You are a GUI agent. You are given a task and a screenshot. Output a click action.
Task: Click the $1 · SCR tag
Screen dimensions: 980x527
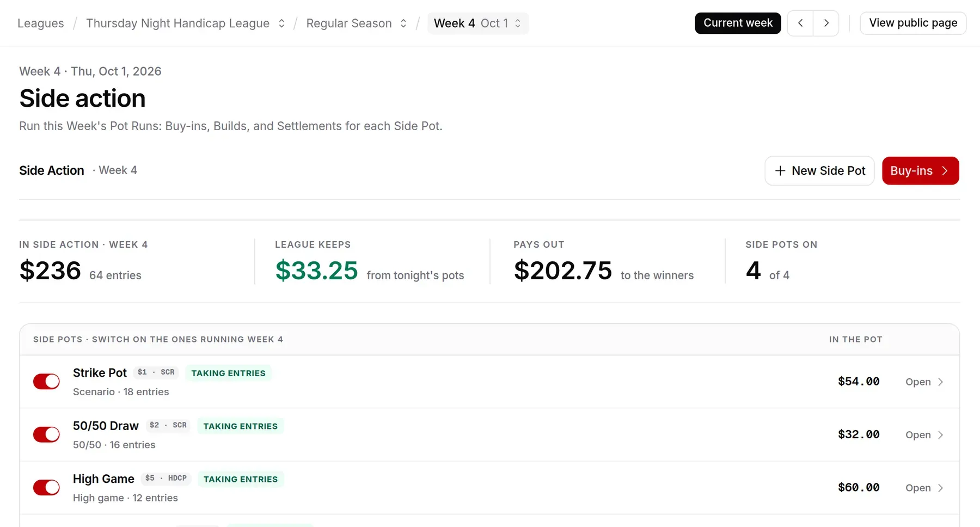[x=156, y=372]
